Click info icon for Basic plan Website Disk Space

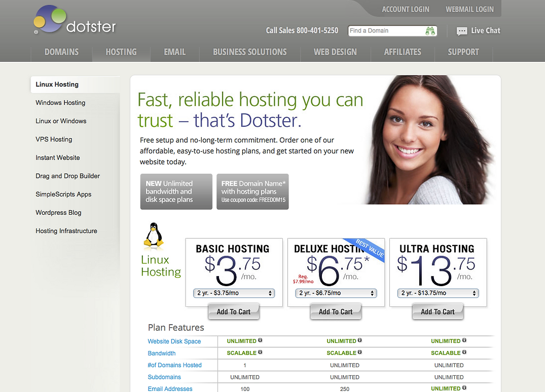(x=260, y=340)
